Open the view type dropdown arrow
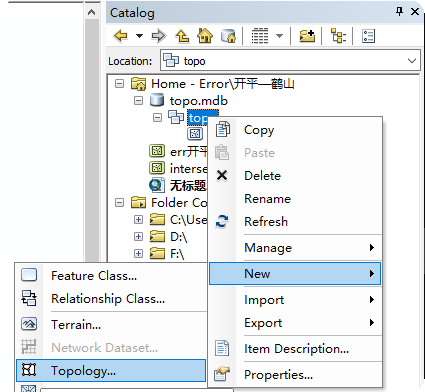 click(x=279, y=36)
